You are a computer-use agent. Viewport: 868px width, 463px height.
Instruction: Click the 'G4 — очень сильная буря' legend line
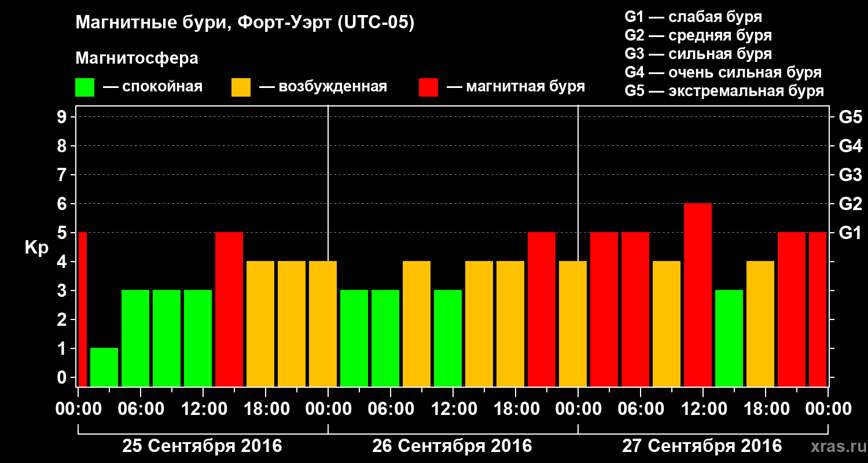(723, 72)
